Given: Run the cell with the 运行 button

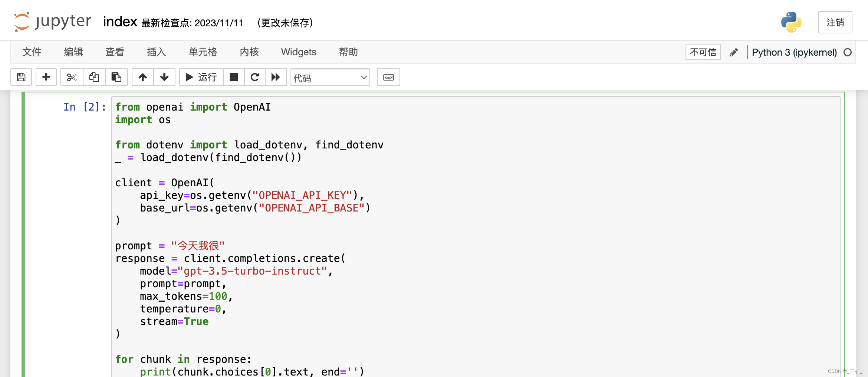Looking at the screenshot, I should point(201,77).
